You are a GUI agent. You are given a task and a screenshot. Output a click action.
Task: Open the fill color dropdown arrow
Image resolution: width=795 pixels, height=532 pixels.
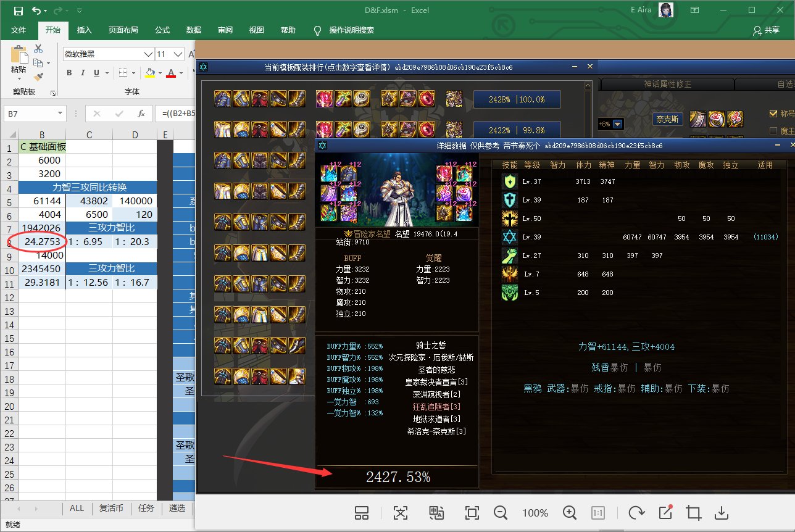[x=160, y=73]
